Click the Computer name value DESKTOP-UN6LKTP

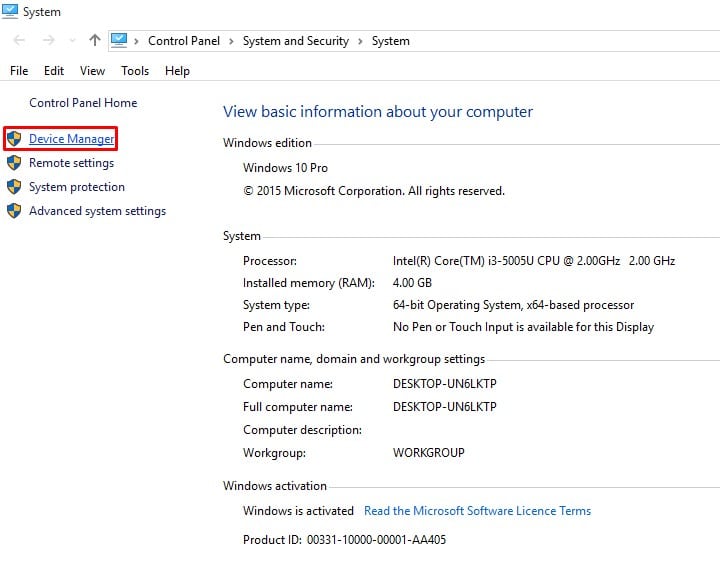click(444, 383)
